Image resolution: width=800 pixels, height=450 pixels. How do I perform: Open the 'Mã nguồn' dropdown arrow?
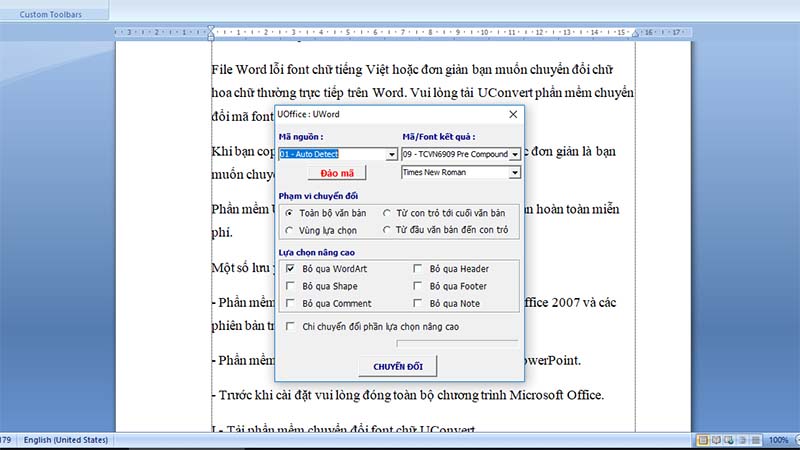coord(391,154)
